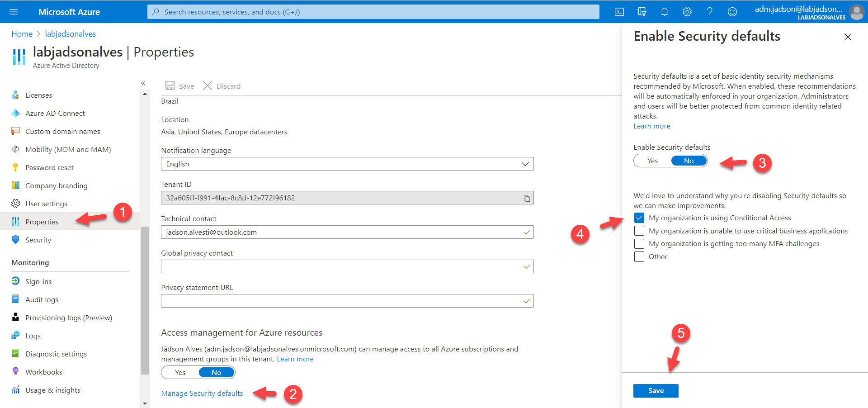The width and height of the screenshot is (868, 408).
Task: Set Enable Security defaults toggle to Yes
Action: coord(652,161)
